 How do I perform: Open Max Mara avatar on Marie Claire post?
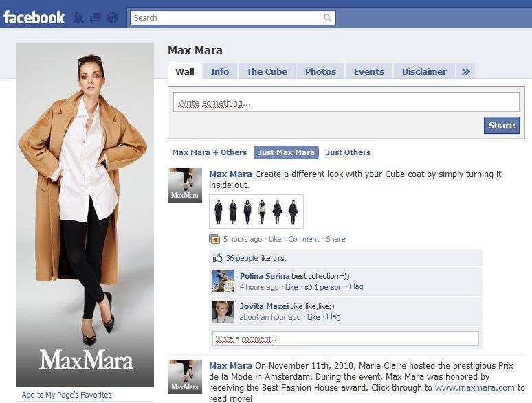coord(185,376)
